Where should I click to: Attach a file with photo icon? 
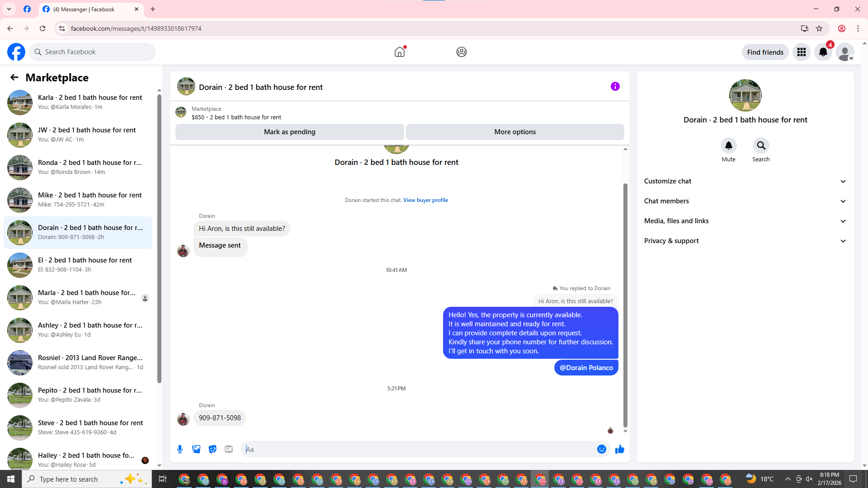[196, 449]
